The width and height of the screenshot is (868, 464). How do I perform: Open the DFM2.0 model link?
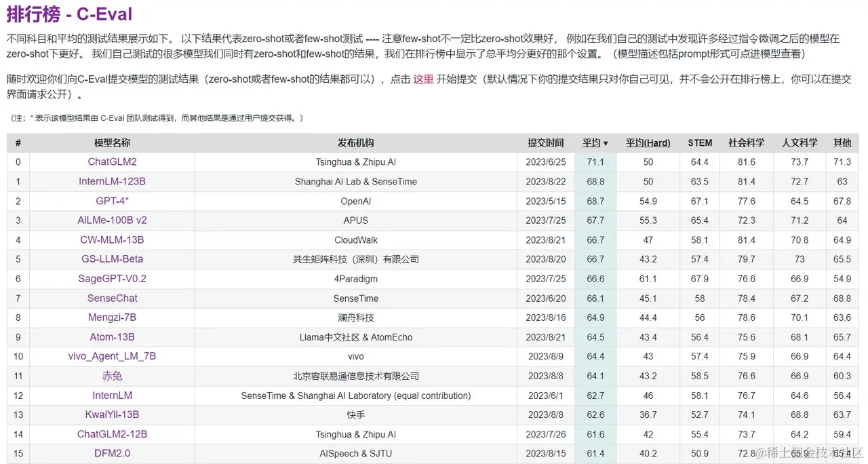pyautogui.click(x=112, y=453)
